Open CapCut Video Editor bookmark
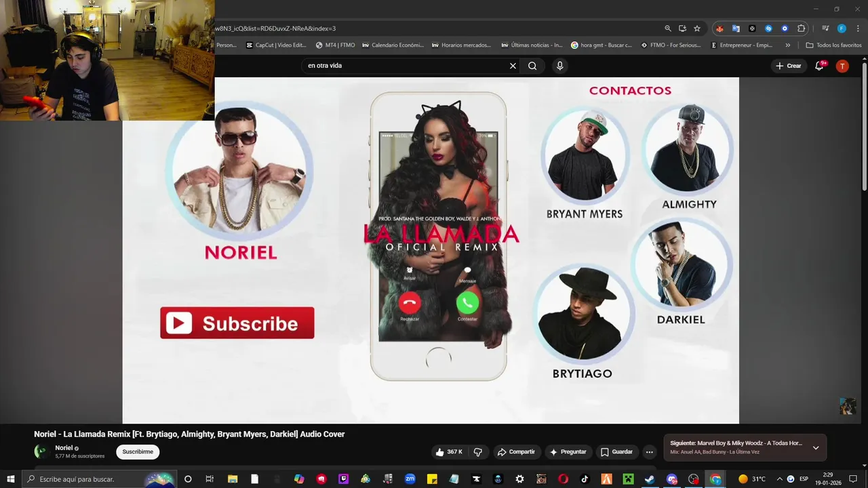This screenshot has height=488, width=868. [x=276, y=45]
